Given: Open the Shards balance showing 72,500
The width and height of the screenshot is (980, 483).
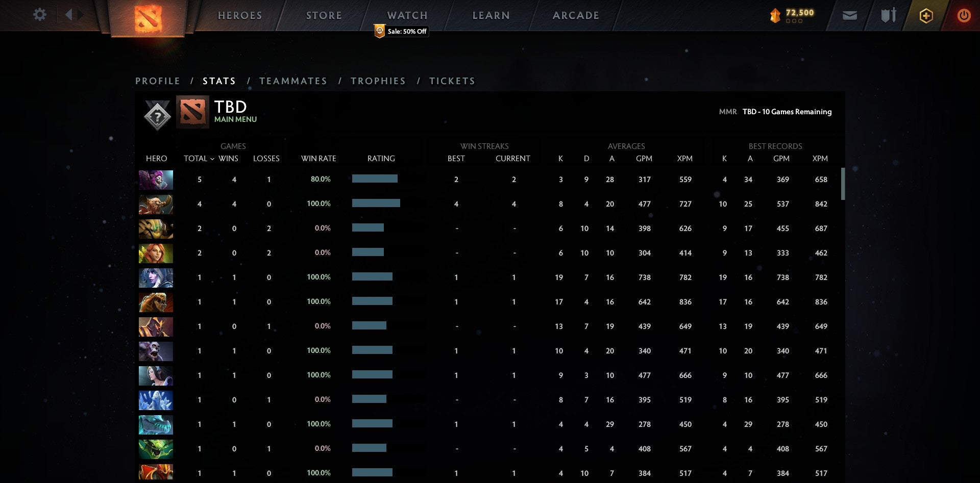Looking at the screenshot, I should click(791, 15).
